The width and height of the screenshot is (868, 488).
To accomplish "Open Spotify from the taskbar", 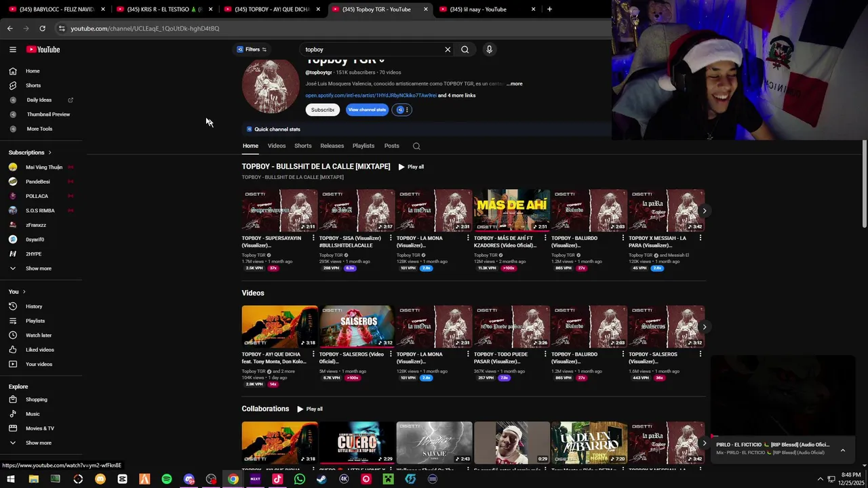I will [x=167, y=479].
